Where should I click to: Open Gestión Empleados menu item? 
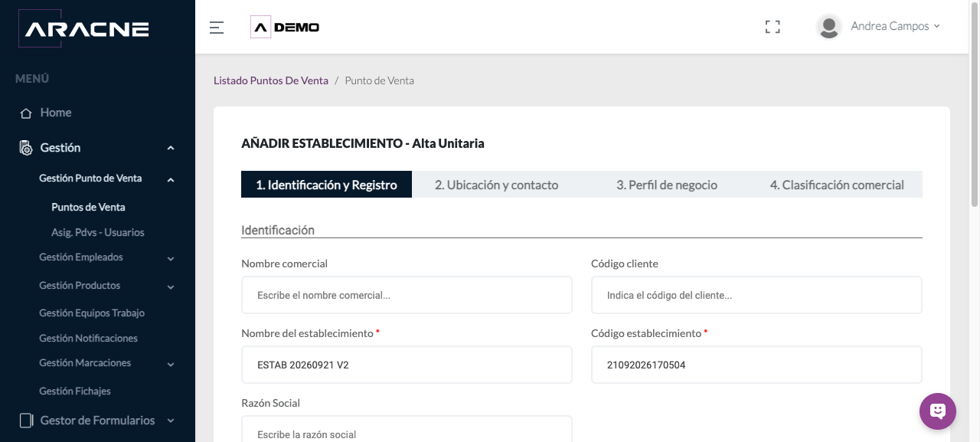pyautogui.click(x=81, y=257)
